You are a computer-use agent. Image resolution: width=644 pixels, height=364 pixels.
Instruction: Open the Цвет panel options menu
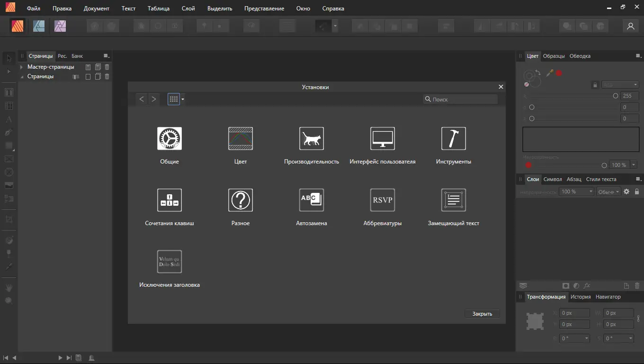[x=638, y=56]
